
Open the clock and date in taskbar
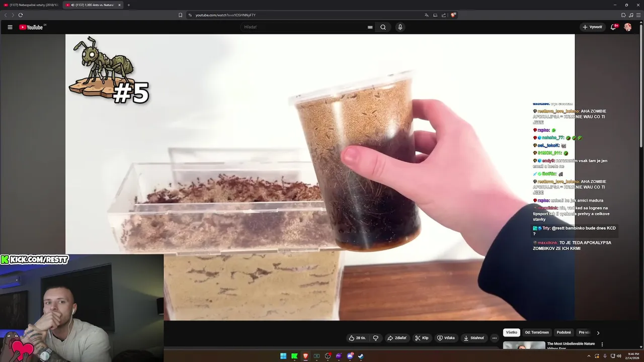click(x=631, y=356)
